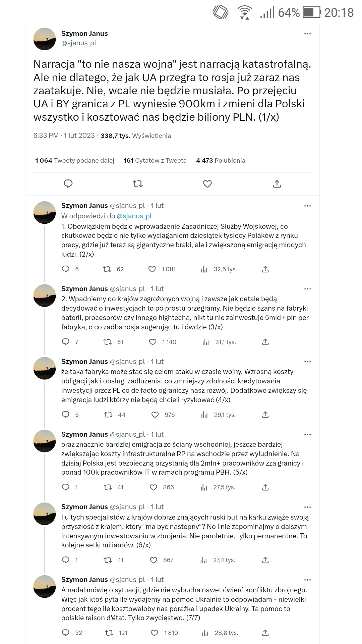Retweet the (3/x) tweet showing 61 retweets
The image size is (362, 644).
pyautogui.click(x=108, y=342)
